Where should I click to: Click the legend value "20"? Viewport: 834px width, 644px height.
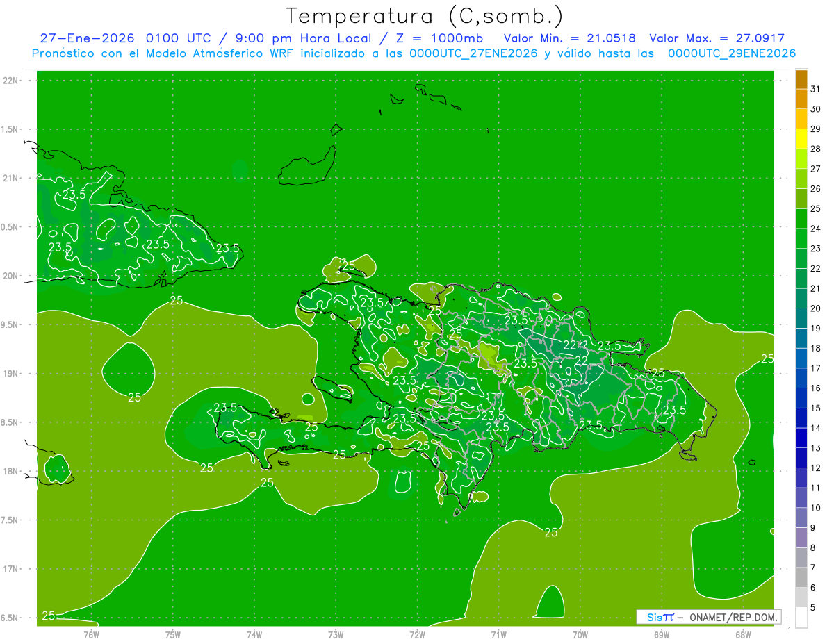816,308
